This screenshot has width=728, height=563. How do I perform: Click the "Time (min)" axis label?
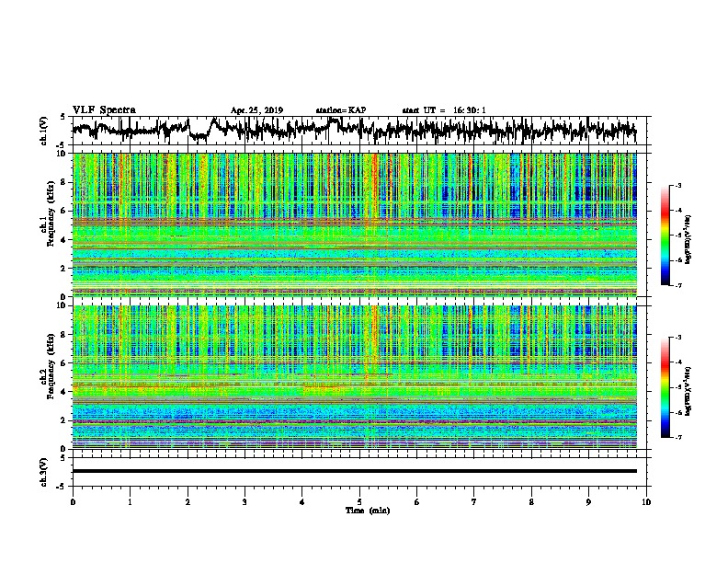click(368, 511)
